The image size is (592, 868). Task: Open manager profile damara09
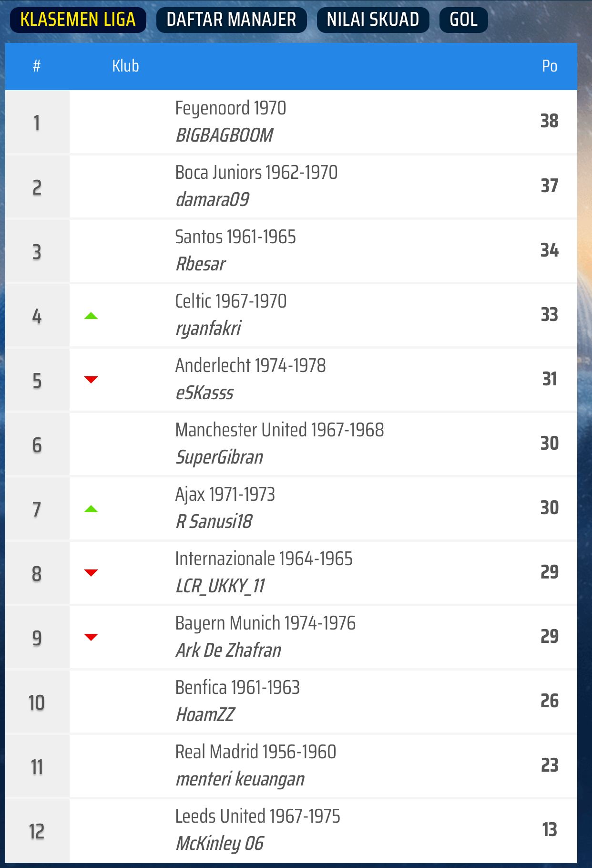pyautogui.click(x=212, y=199)
